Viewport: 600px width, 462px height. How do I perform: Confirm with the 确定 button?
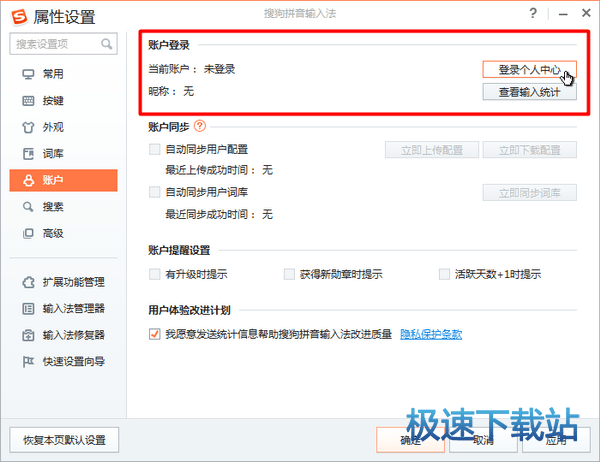(x=411, y=440)
